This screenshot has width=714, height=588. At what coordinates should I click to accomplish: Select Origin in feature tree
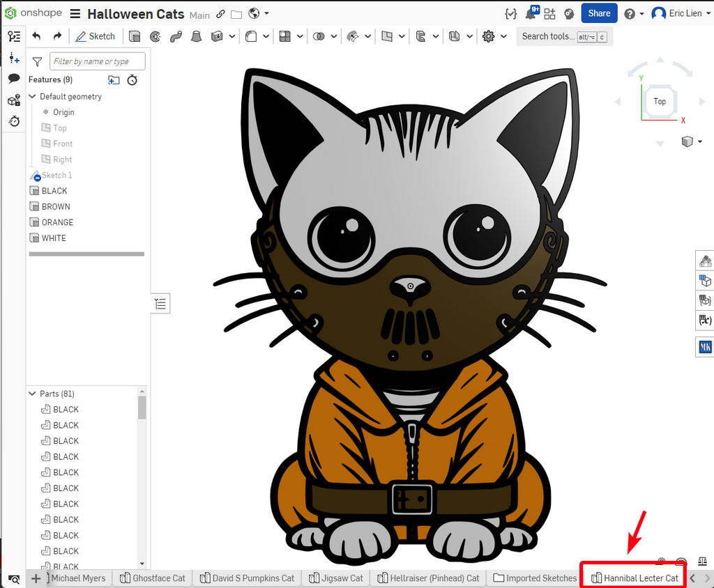click(63, 112)
